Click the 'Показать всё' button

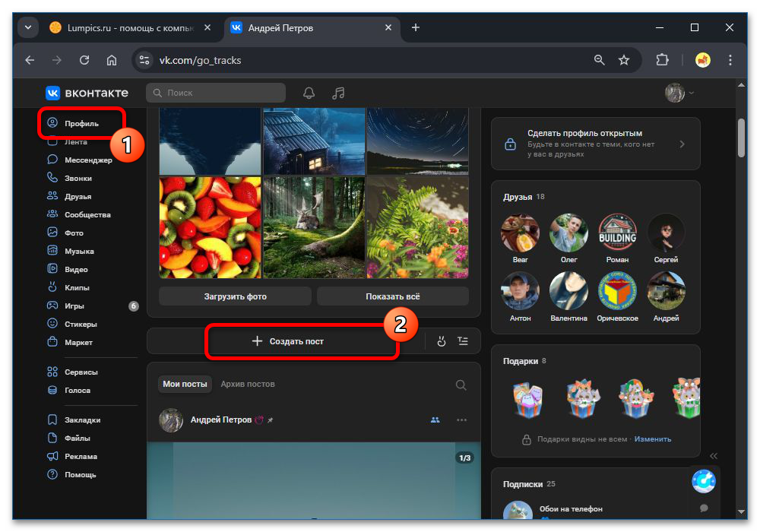[x=393, y=296]
